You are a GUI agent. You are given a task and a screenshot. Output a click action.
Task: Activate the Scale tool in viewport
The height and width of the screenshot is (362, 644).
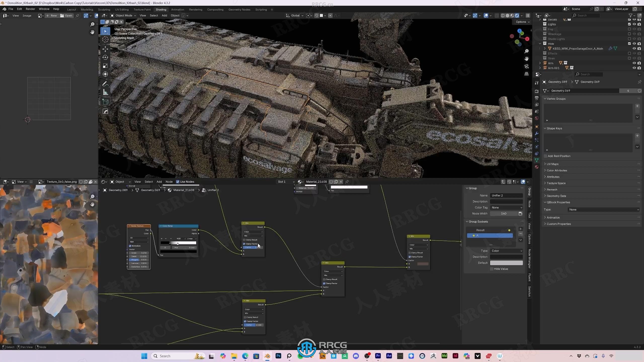click(105, 66)
